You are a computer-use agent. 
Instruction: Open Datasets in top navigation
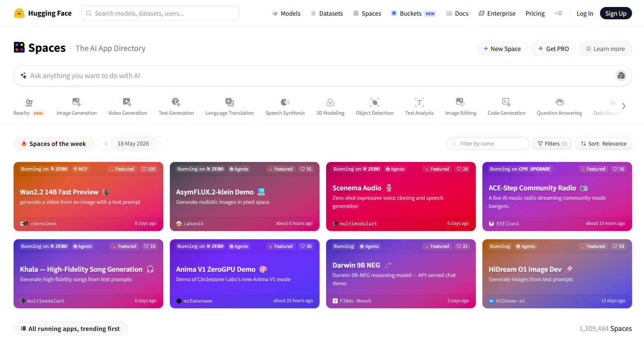point(327,14)
